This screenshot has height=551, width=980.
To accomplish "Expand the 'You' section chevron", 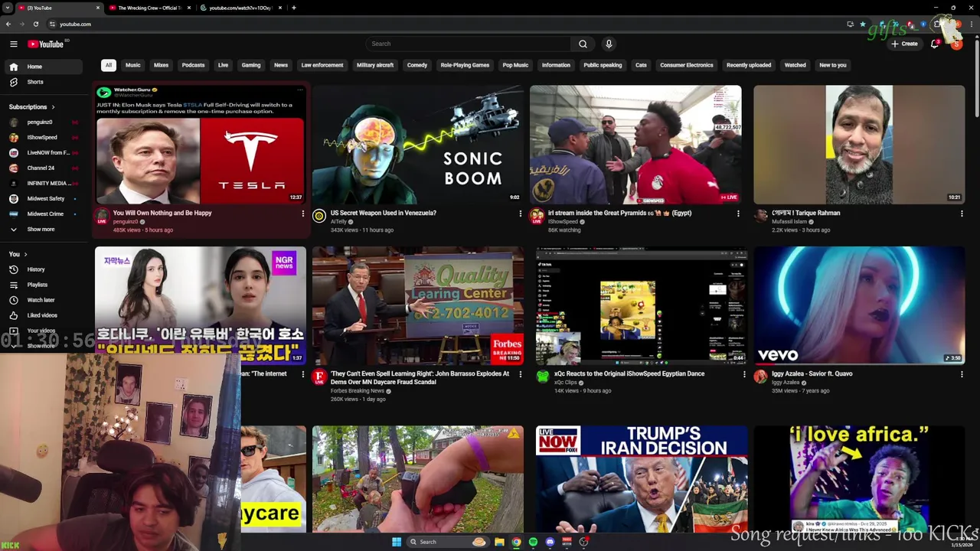I will [x=25, y=254].
